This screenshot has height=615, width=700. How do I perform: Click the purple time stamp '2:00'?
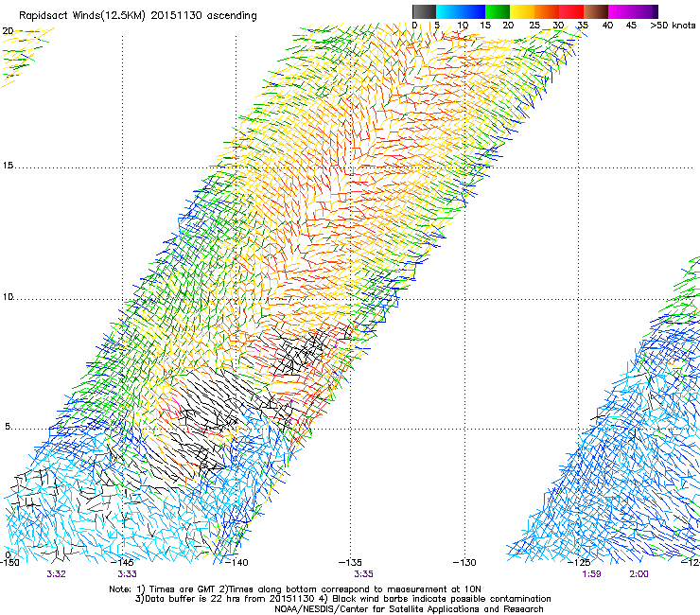[639, 574]
